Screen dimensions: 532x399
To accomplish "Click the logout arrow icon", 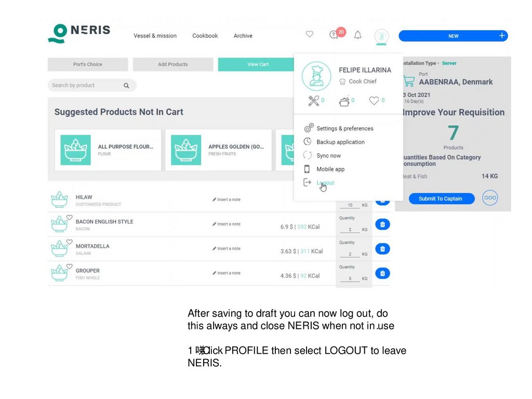I will coord(307,182).
